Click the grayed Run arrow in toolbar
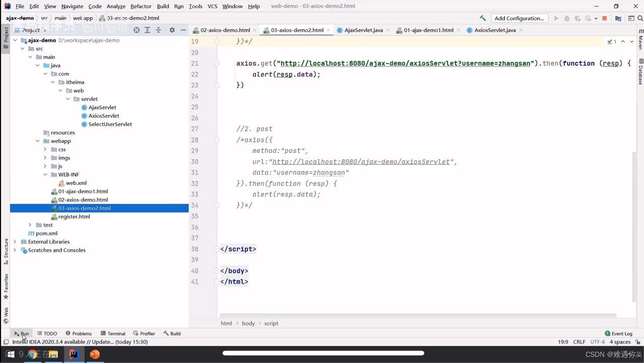 [556, 18]
